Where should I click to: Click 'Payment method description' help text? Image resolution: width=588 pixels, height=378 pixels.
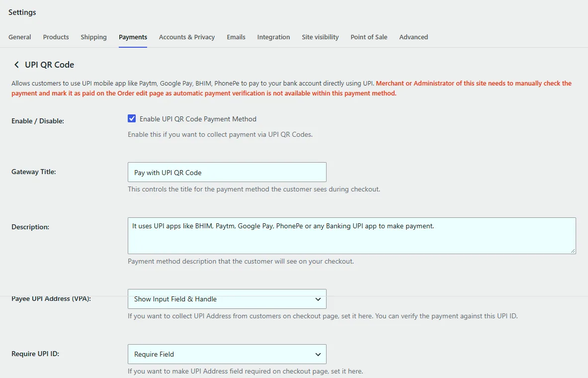[241, 261]
